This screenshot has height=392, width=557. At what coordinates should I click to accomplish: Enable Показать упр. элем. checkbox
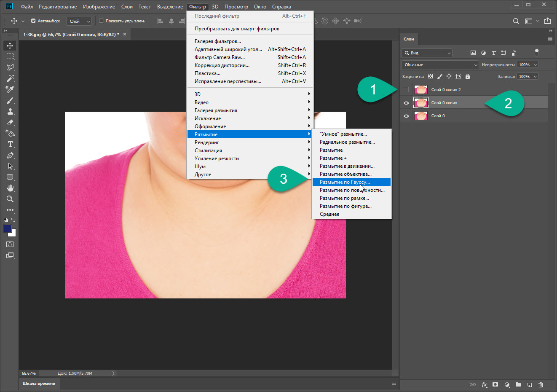pyautogui.click(x=101, y=21)
